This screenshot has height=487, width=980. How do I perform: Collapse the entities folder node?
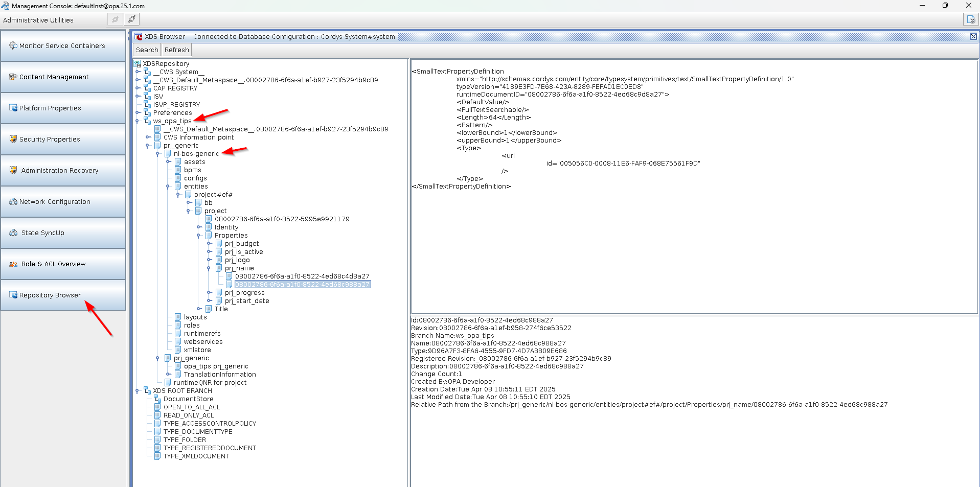(x=168, y=187)
